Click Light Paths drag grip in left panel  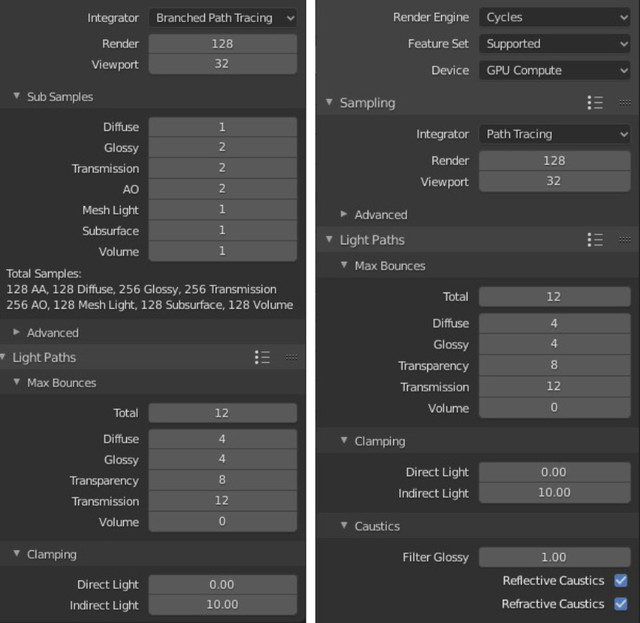tap(291, 357)
